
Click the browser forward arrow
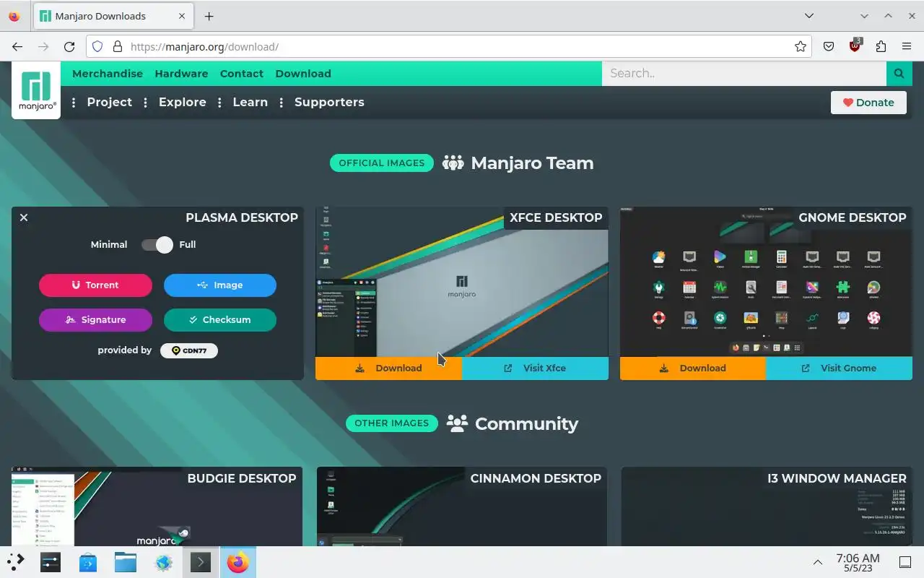click(43, 46)
